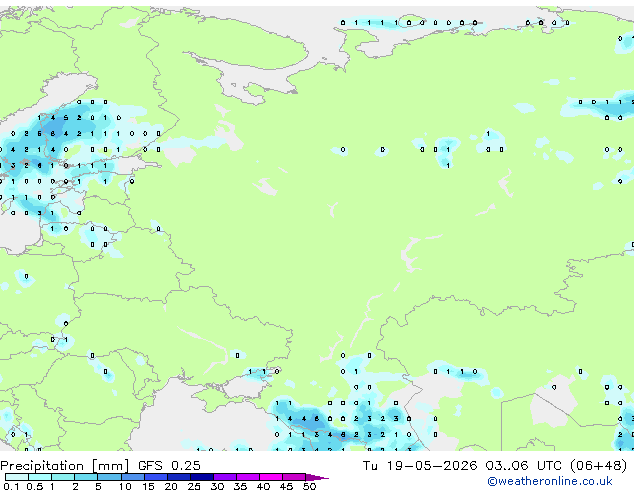This screenshot has height=490, width=634.
Task: Select the 0.5–1 mm legend swatch
Action: [40, 477]
